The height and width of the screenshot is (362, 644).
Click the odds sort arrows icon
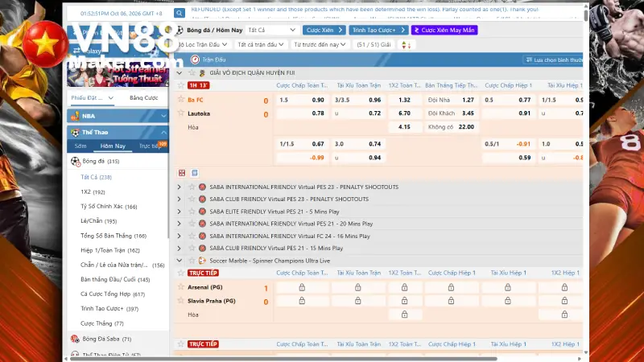point(407,45)
